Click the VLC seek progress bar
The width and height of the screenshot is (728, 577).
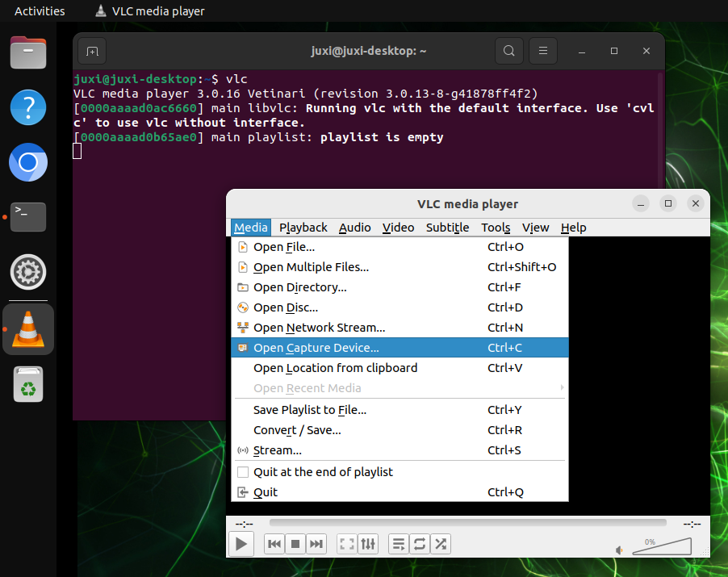point(468,523)
